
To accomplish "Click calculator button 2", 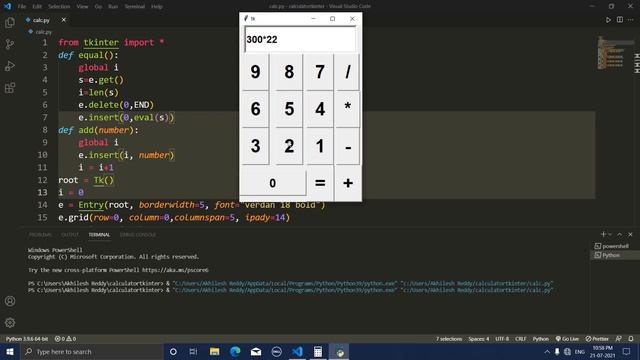I will [289, 146].
